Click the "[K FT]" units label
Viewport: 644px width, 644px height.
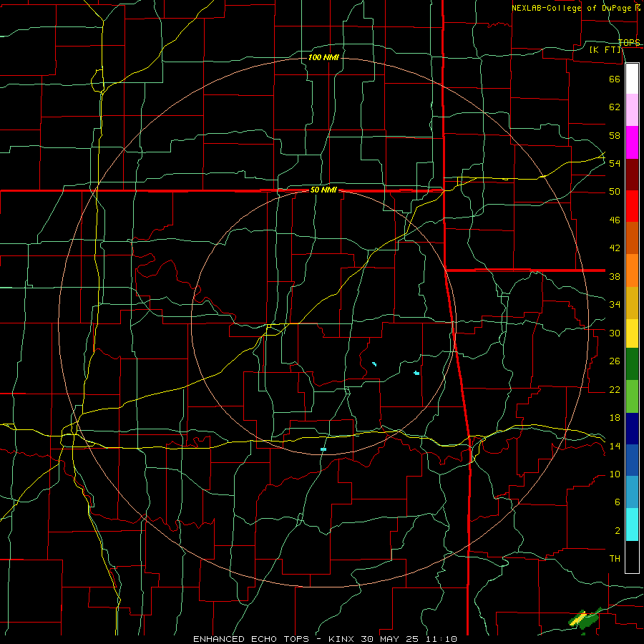(605, 49)
